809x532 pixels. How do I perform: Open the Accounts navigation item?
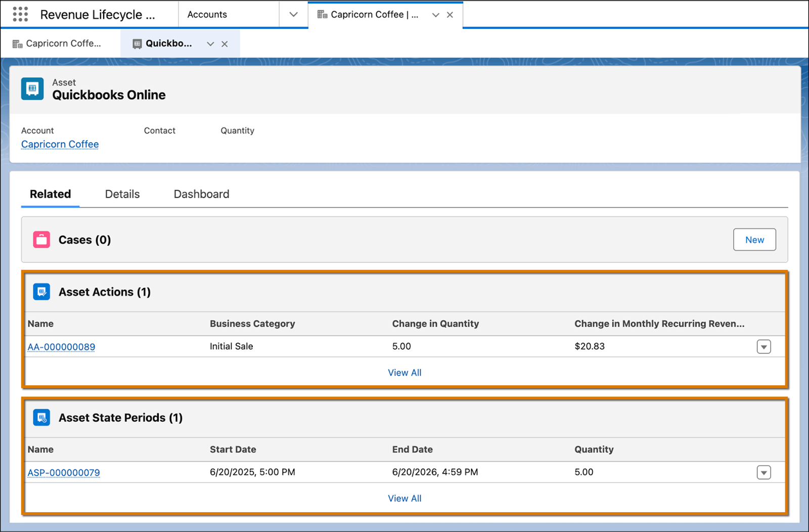point(207,15)
